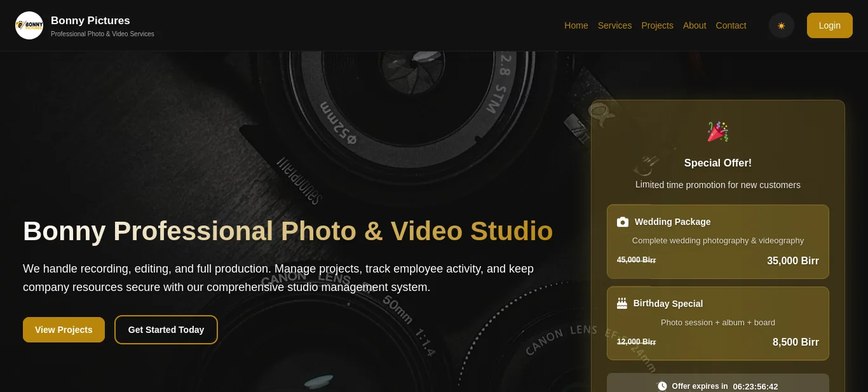Open the Contact nav link
This screenshot has width=868, height=392.
click(731, 25)
